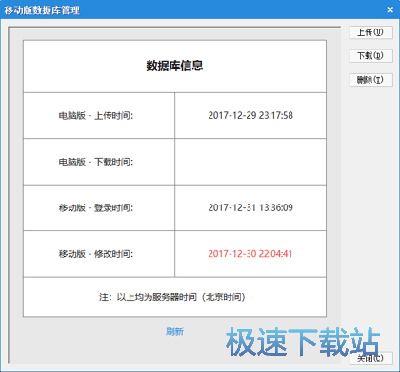400x372 pixels.
Task: Click the 刷新 refresh link
Action: (175, 331)
